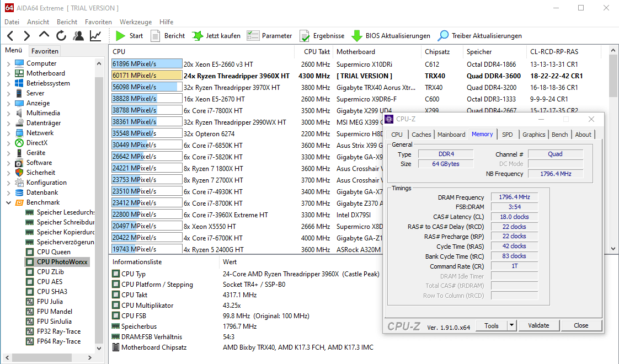Screen dimensions: 619x364
Task: Click the Forward navigation arrow
Action: pos(26,36)
